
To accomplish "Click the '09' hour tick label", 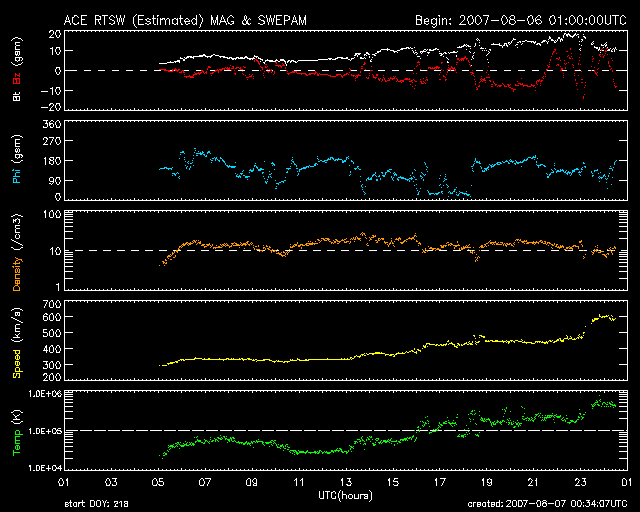I will click(252, 482).
